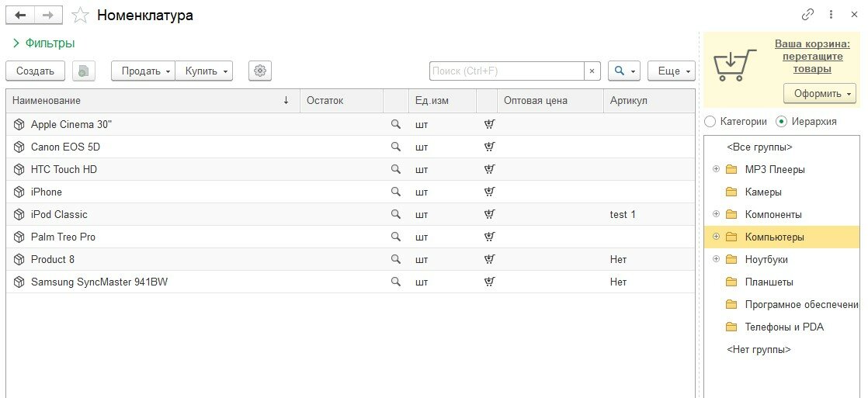Click magnifier icon in HTC Touch HD row
The width and height of the screenshot is (868, 398).
(x=395, y=169)
